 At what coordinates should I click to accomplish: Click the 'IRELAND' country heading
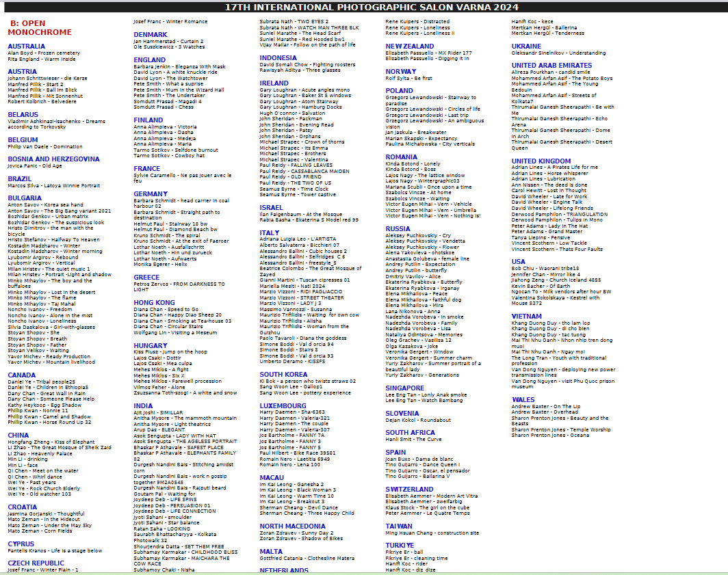click(x=274, y=83)
